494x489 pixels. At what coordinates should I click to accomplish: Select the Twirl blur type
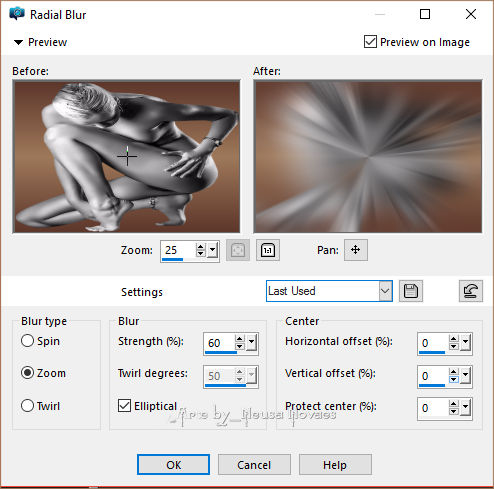coord(27,406)
